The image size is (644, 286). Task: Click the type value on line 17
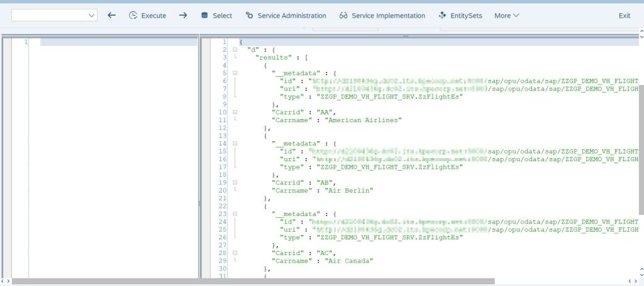pos(389,167)
